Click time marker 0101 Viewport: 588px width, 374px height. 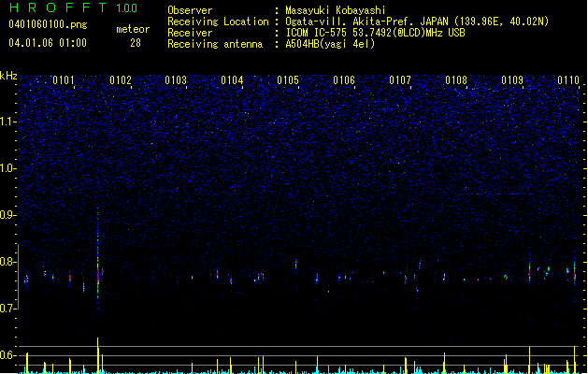click(64, 80)
